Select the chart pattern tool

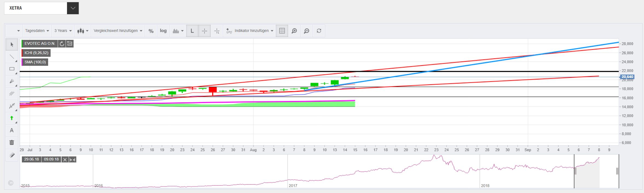pos(12,106)
